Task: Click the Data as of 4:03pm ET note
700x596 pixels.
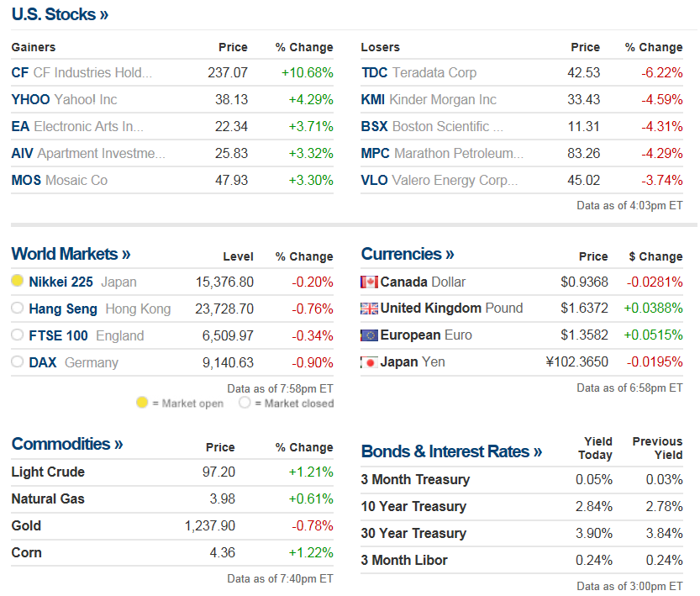Action: [630, 205]
